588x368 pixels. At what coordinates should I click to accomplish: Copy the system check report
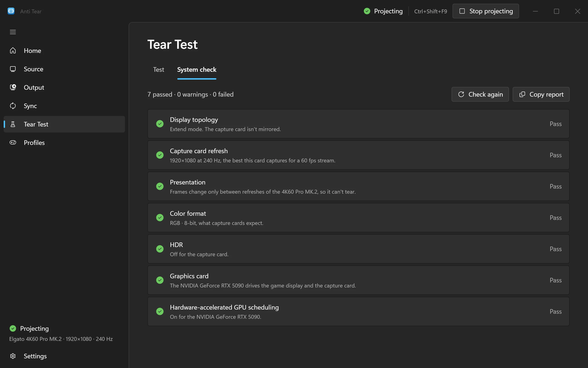point(541,94)
